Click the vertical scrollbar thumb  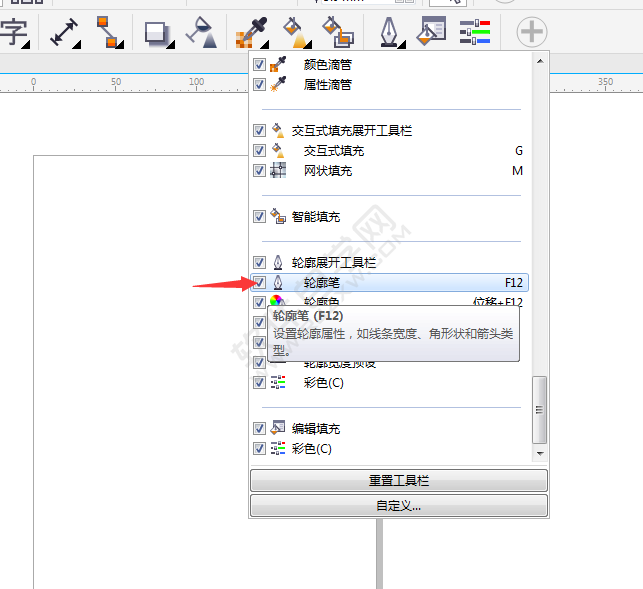pos(540,410)
